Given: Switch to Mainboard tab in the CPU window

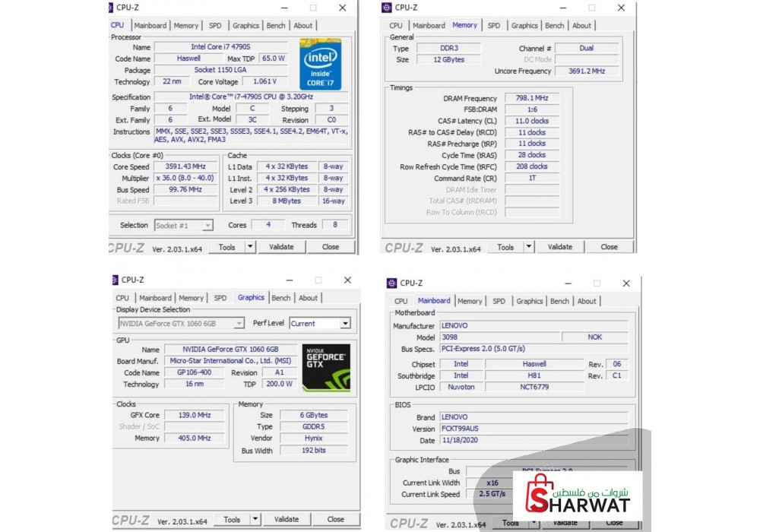Looking at the screenshot, I should (150, 26).
